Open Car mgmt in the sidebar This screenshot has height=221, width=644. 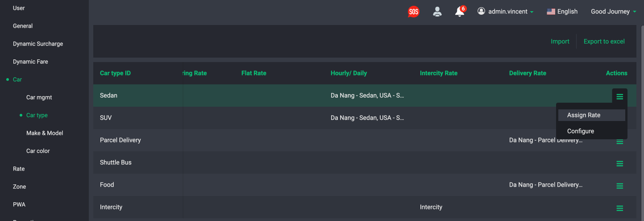pos(39,97)
